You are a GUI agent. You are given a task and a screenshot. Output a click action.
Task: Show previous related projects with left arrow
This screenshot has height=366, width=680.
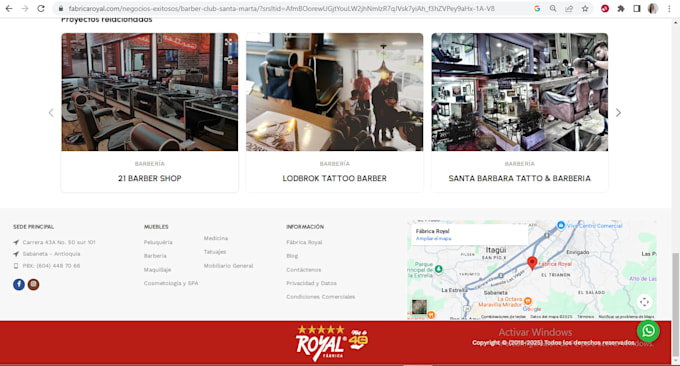[x=51, y=113]
